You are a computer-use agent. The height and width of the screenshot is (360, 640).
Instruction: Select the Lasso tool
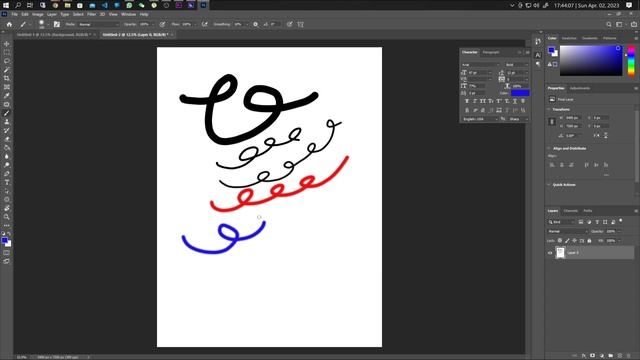point(7,61)
